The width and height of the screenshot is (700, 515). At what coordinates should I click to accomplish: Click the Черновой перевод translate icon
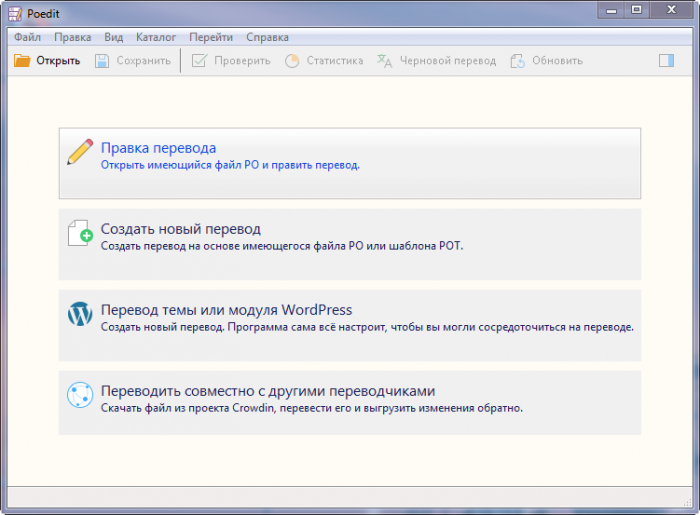(384, 61)
